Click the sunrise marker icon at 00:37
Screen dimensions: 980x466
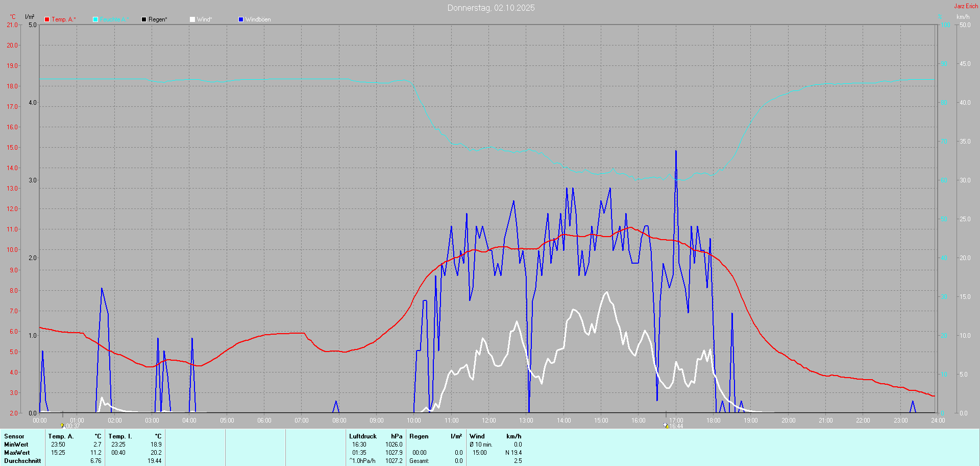[x=62, y=425]
